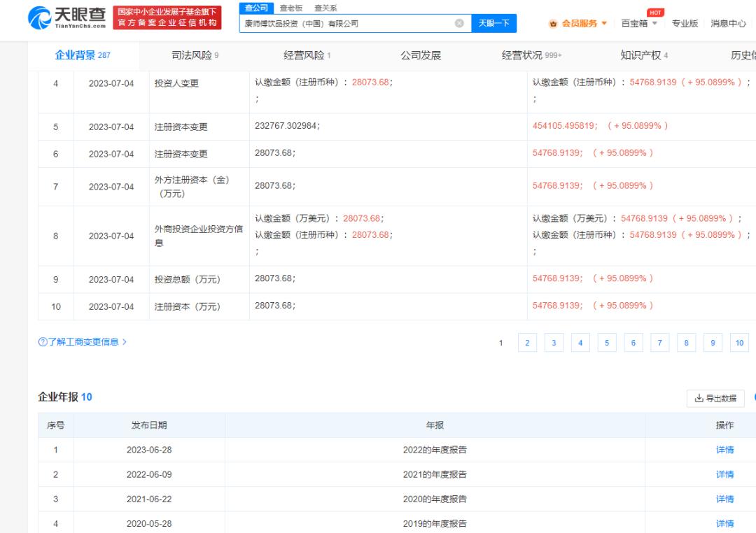Image resolution: width=756 pixels, height=533 pixels.
Task: Click the Tianyancha logo icon
Action: [x=39, y=18]
